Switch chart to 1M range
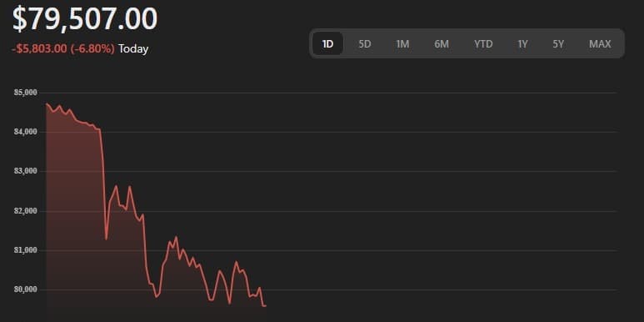 coord(402,43)
